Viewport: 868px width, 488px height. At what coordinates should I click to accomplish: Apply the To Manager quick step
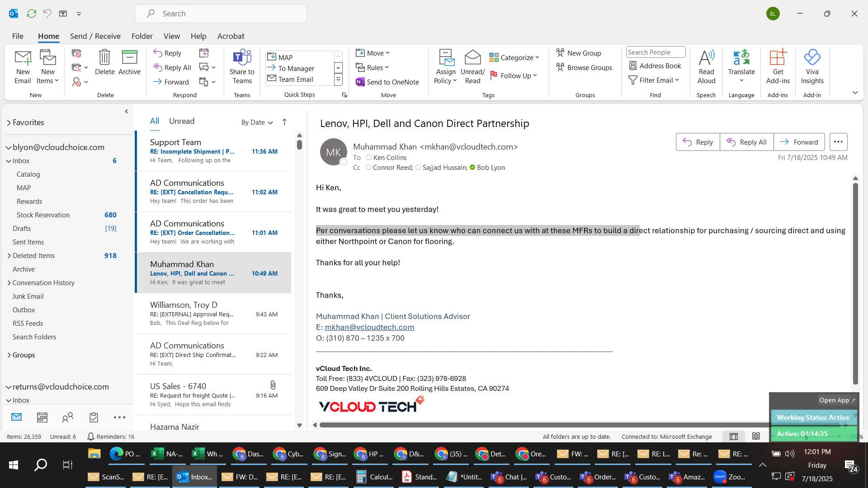point(296,68)
